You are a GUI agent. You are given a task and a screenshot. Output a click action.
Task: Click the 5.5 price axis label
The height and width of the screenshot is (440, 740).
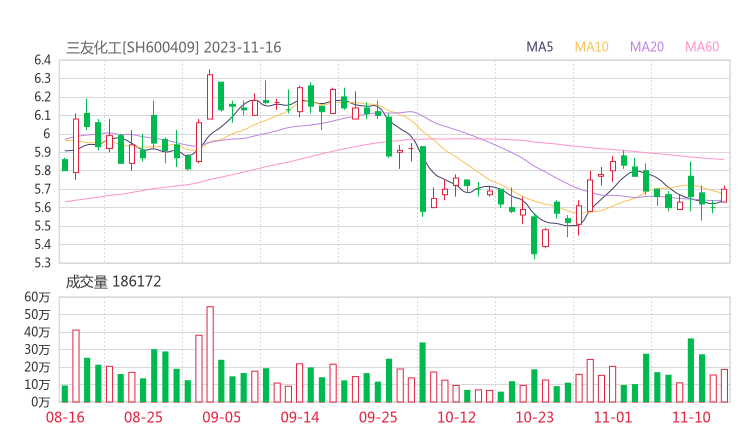coord(42,226)
